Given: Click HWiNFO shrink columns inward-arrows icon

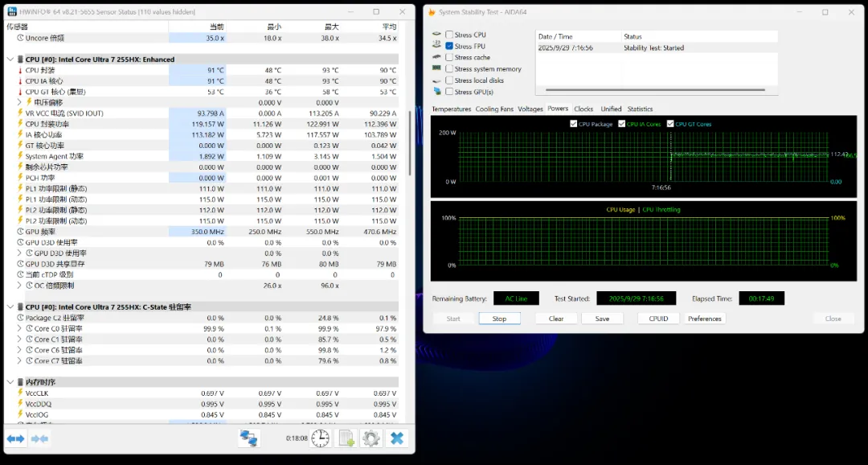Looking at the screenshot, I should (40, 439).
